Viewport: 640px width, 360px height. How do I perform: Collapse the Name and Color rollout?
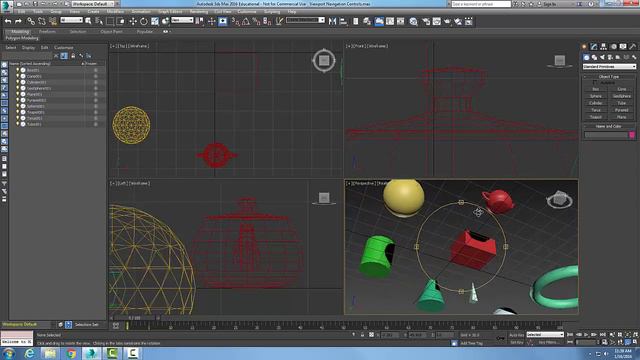point(609,126)
